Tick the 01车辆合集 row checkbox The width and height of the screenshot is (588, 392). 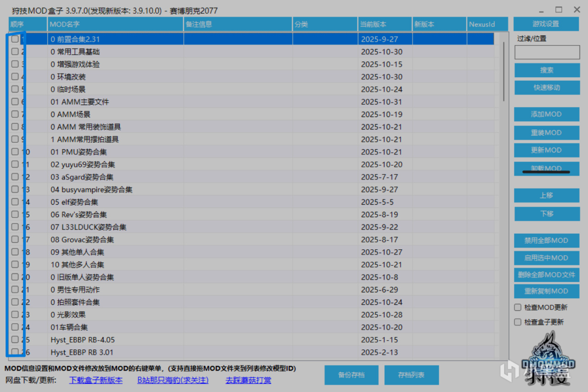tap(15, 327)
